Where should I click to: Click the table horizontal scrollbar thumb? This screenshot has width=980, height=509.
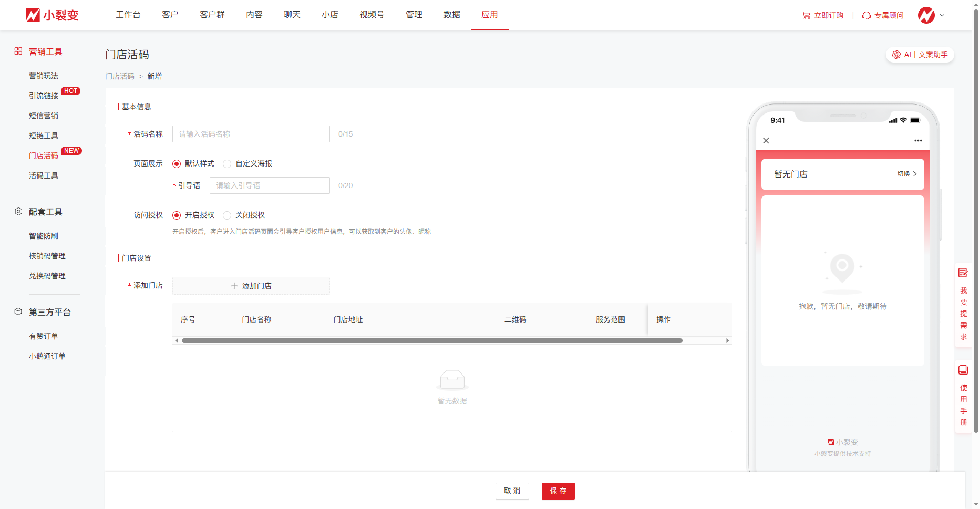pos(431,341)
